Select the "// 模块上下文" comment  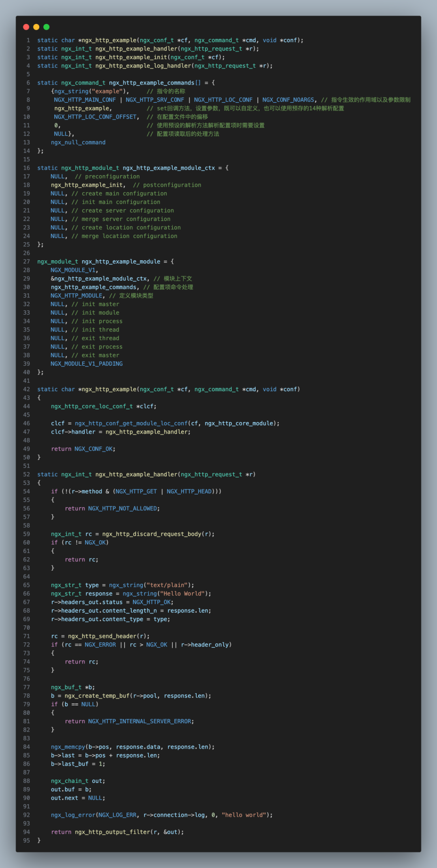173,279
